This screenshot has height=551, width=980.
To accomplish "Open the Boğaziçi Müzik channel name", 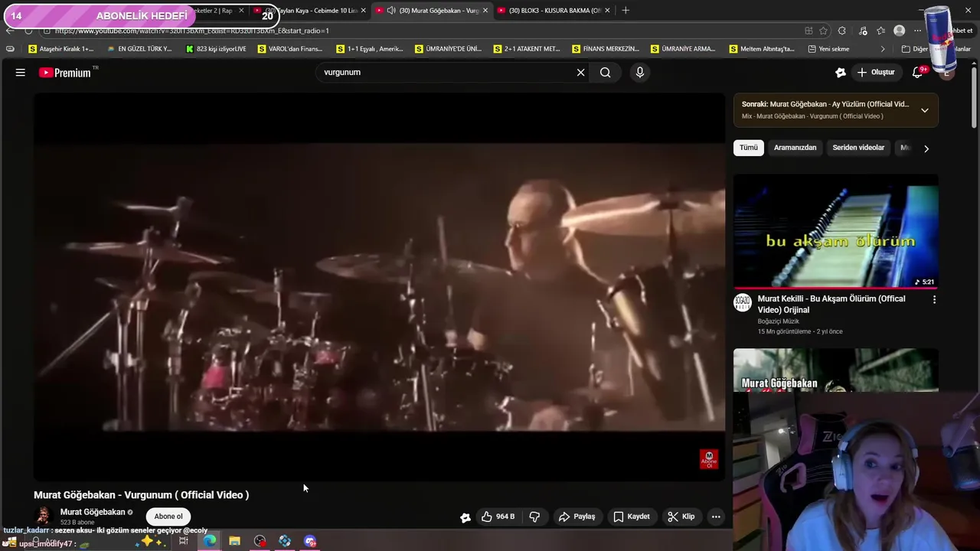I will coord(779,321).
